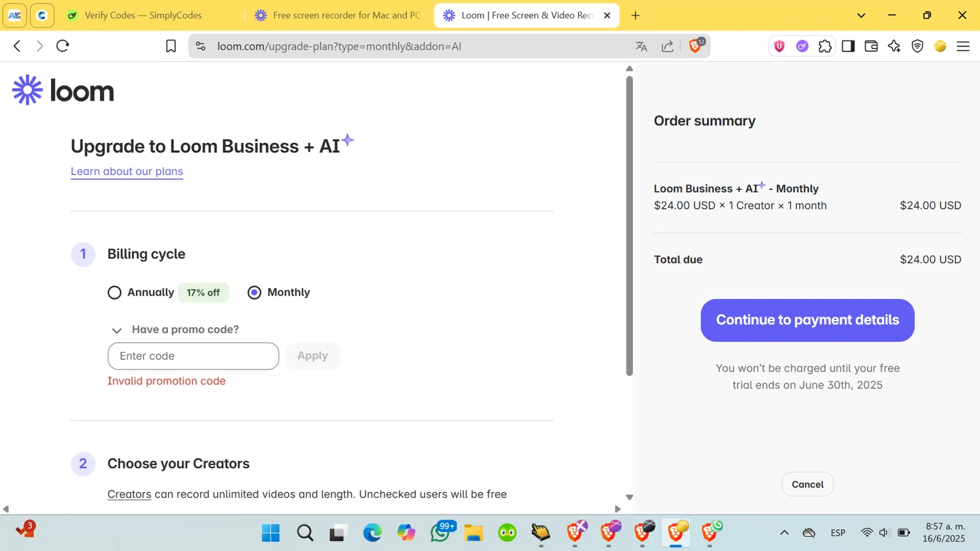Click the address bar URL
The height and width of the screenshot is (551, 980).
[x=340, y=46]
